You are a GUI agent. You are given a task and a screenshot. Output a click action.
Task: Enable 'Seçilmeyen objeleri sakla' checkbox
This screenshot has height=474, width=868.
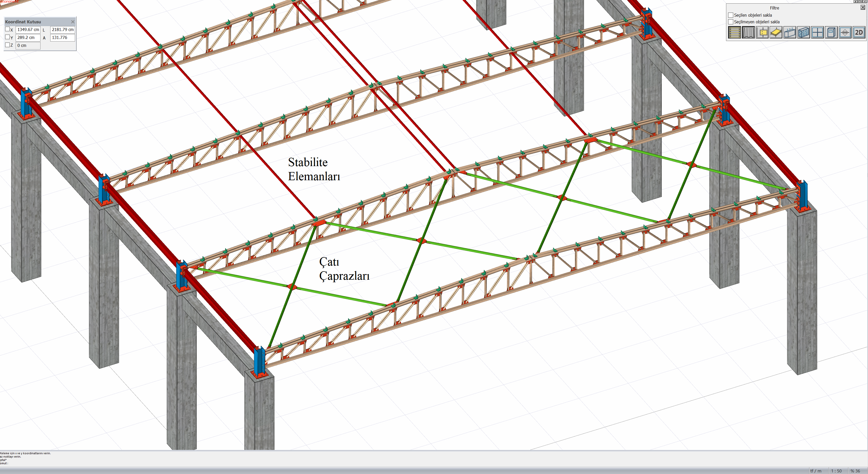coord(730,22)
